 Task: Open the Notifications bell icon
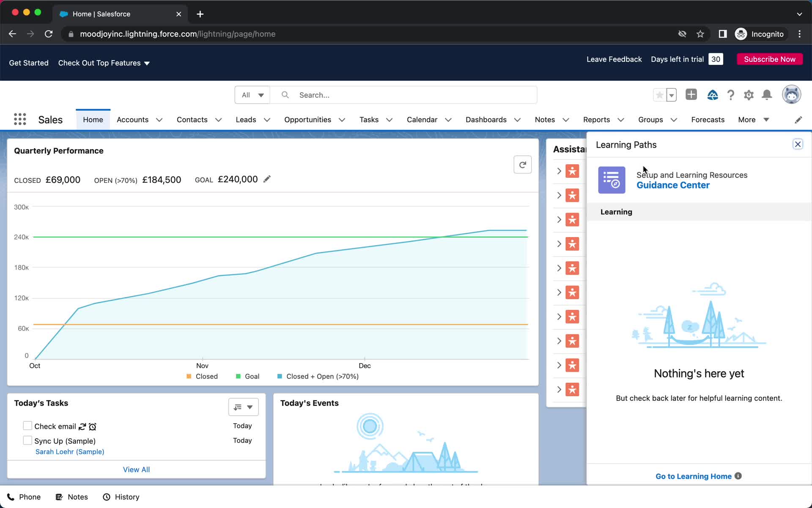(767, 95)
